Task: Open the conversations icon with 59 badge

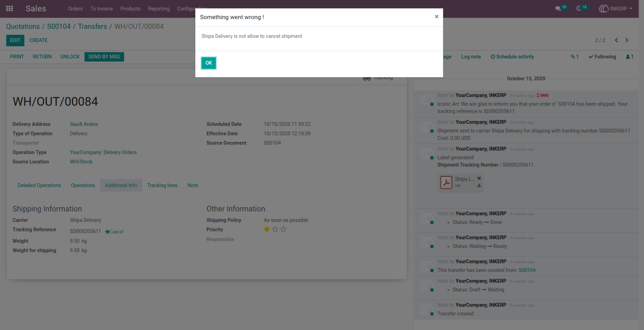Action: 561,8
